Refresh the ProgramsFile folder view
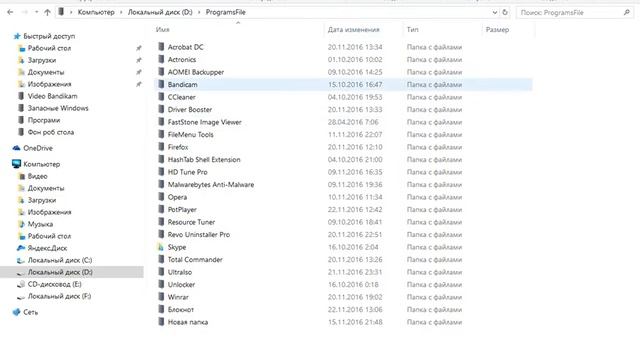Screen dimensions: 640x360 pos(505,12)
